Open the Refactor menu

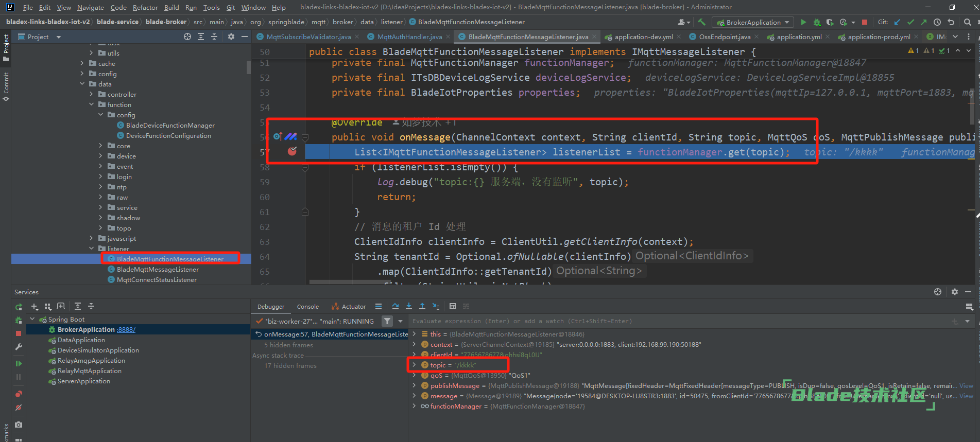145,7
